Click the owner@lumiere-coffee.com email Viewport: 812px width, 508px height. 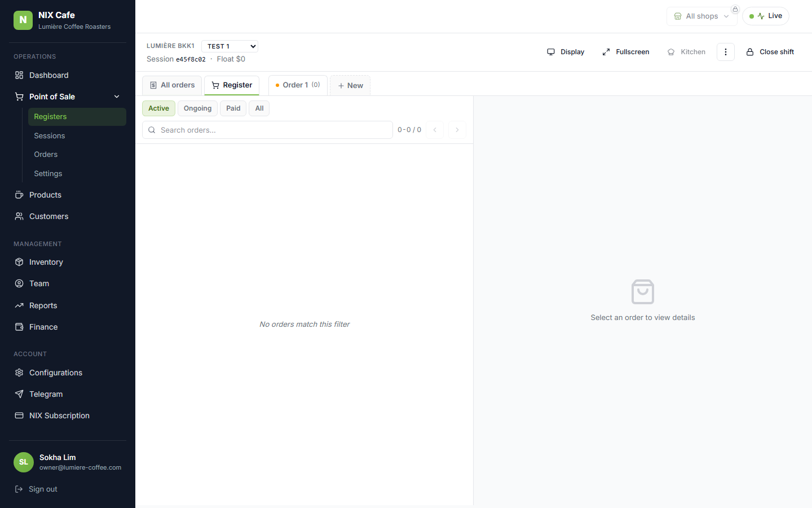(x=80, y=467)
